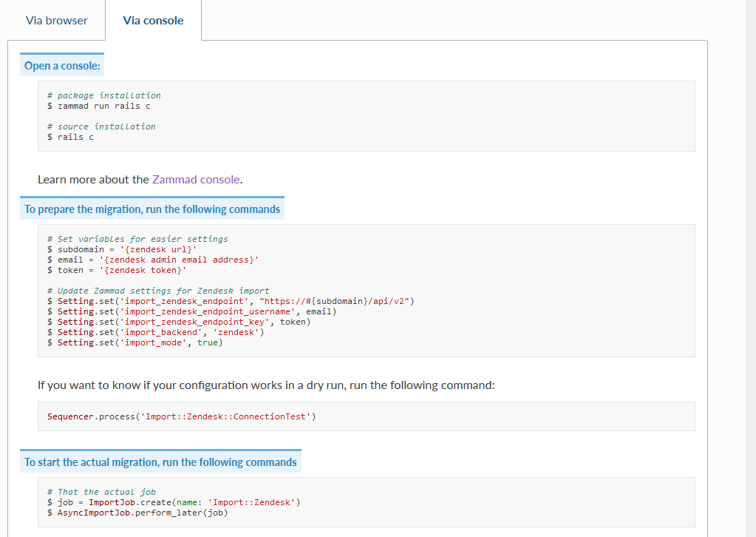Switch to the Via browser tab
The width and height of the screenshot is (756, 537).
click(x=57, y=20)
